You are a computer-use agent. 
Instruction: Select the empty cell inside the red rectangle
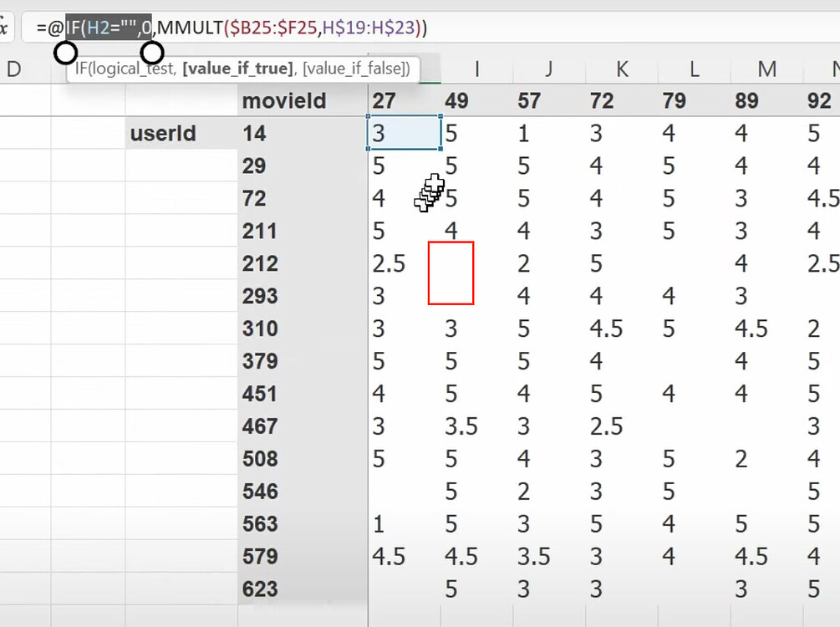(451, 273)
